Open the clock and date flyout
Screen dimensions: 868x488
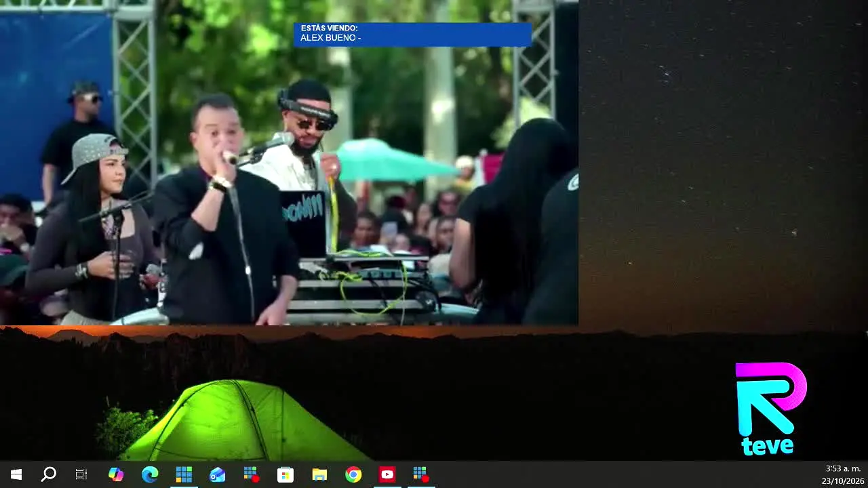843,474
